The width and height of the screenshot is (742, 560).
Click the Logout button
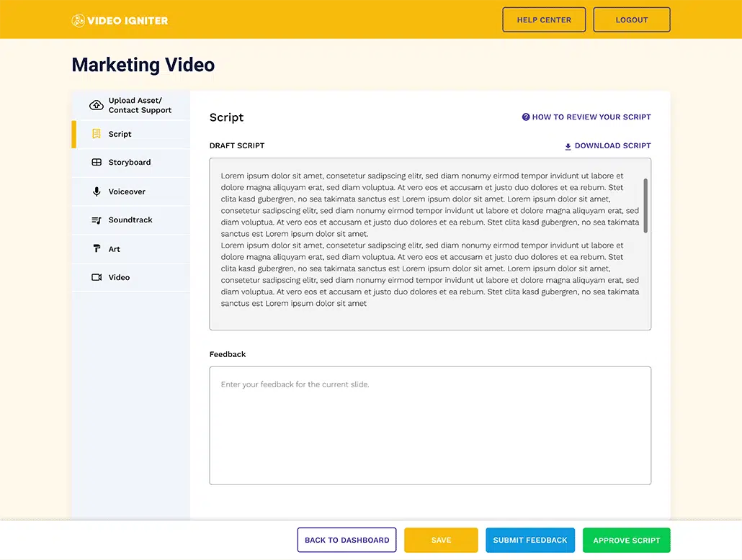pyautogui.click(x=632, y=19)
